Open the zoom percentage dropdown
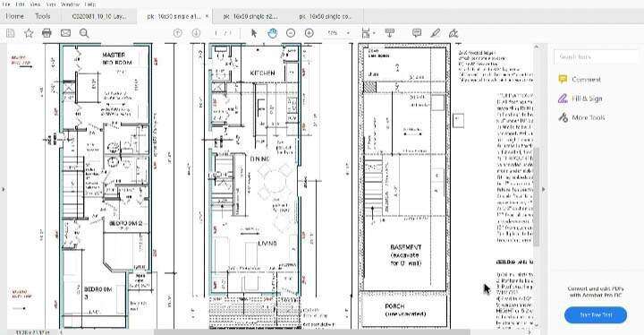The width and height of the screenshot is (644, 335). coord(348,33)
